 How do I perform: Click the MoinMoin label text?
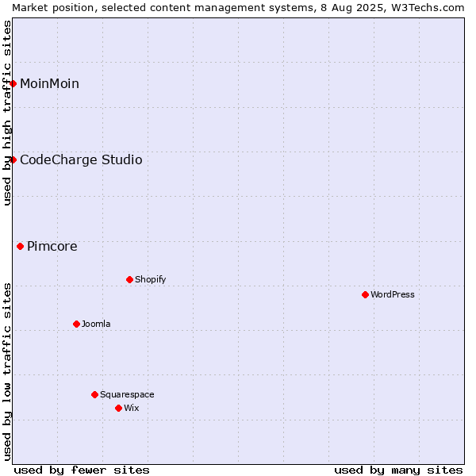(49, 83)
